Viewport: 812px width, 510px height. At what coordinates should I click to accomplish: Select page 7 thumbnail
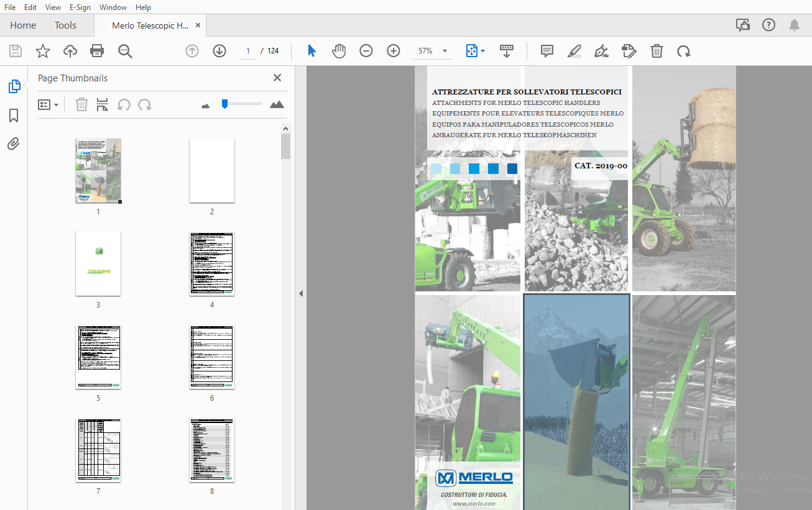(x=98, y=450)
